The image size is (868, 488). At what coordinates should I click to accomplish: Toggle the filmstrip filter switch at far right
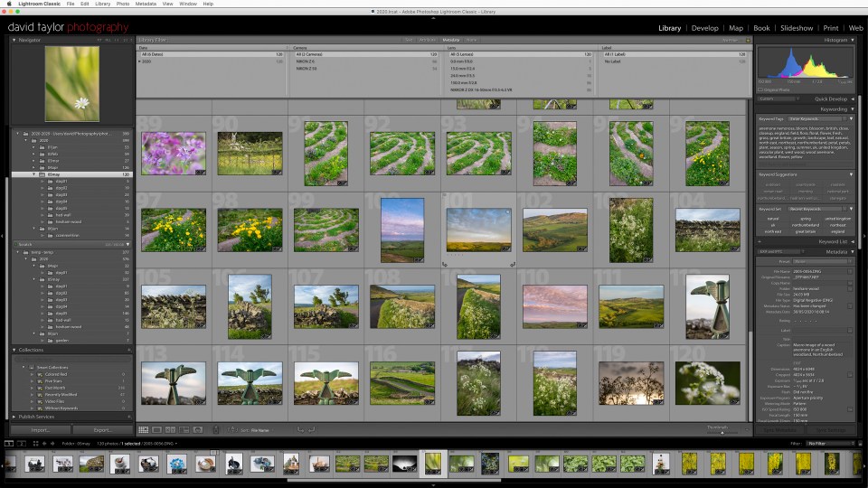pos(860,443)
